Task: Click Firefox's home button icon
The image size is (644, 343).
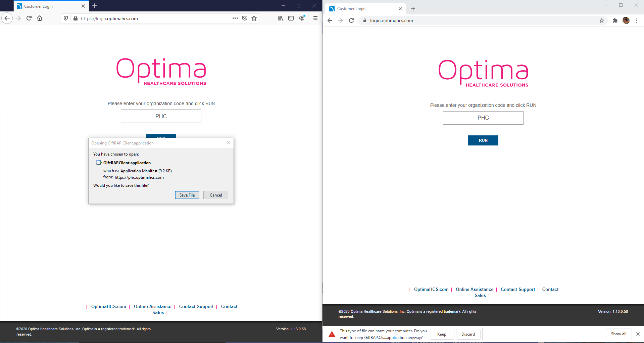Action: pos(39,18)
